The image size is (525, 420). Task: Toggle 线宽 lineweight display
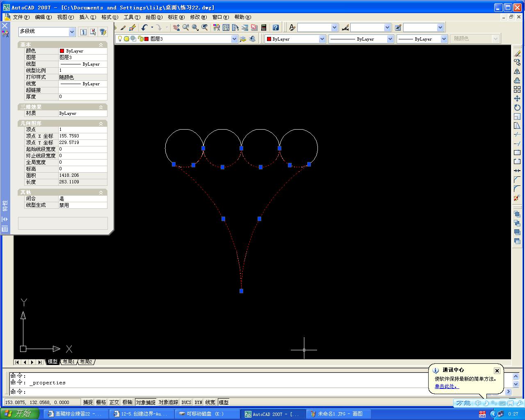pyautogui.click(x=210, y=402)
